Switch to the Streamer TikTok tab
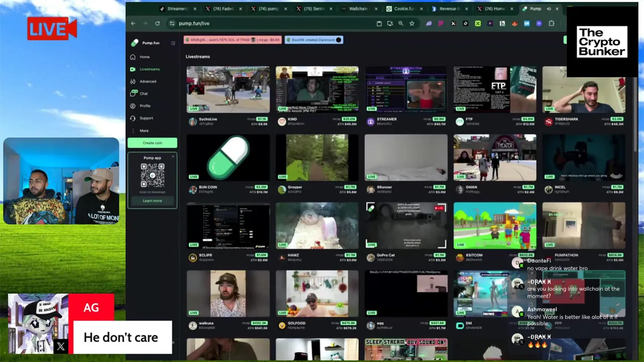Viewport: 644px width, 362px height. (177, 9)
